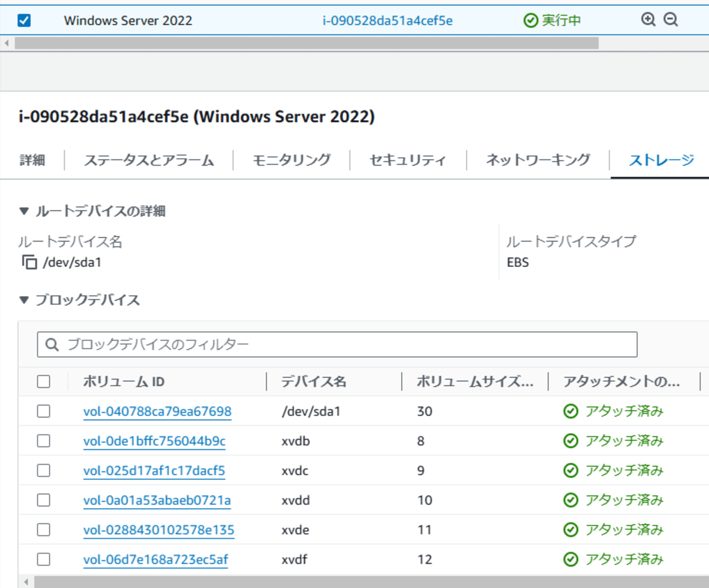Click attached status icon for xvde row
This screenshot has width=709, height=588.
point(571,530)
